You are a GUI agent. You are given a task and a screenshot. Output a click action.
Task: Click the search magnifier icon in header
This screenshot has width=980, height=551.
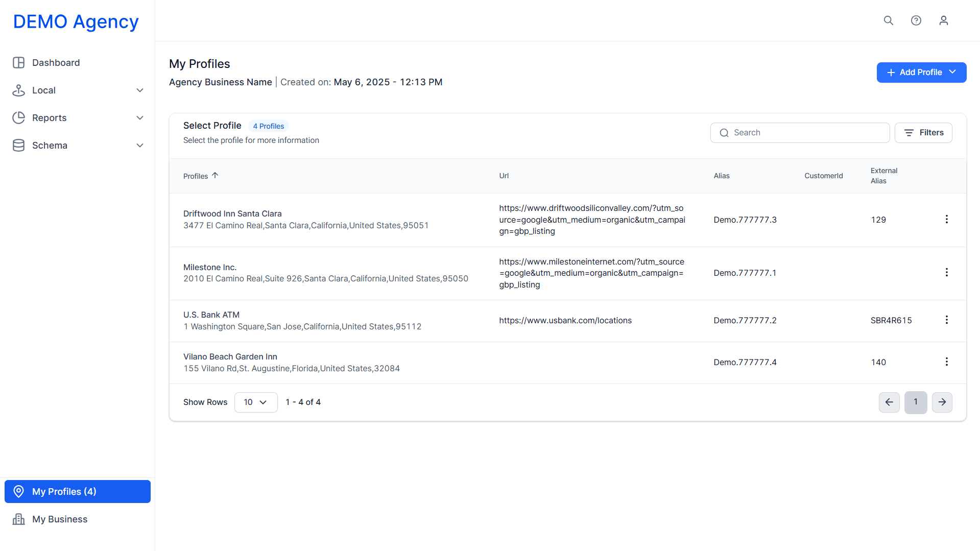(x=889, y=20)
